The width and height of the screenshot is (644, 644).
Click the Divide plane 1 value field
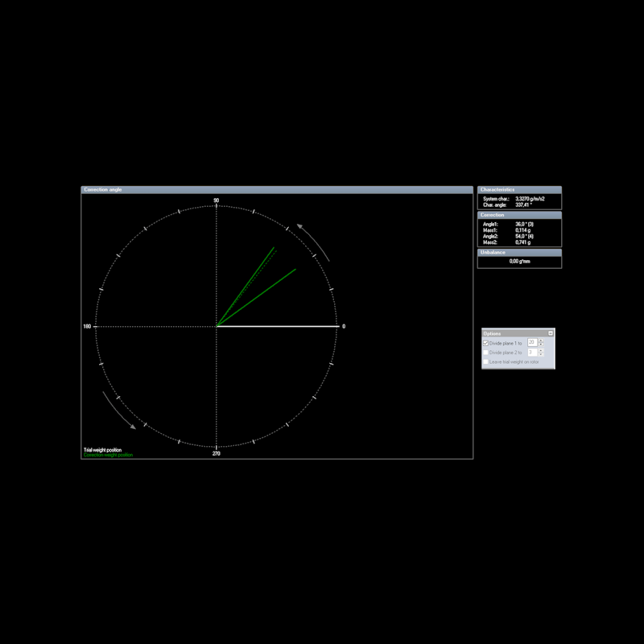click(532, 343)
